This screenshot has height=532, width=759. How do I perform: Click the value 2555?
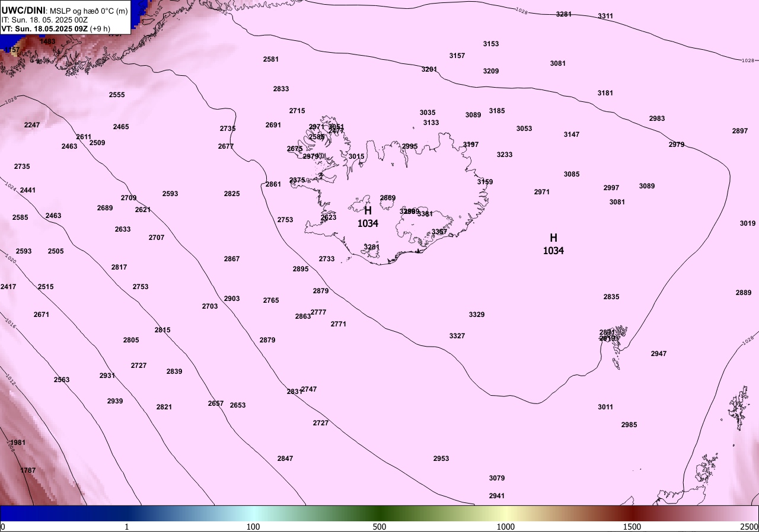point(117,95)
